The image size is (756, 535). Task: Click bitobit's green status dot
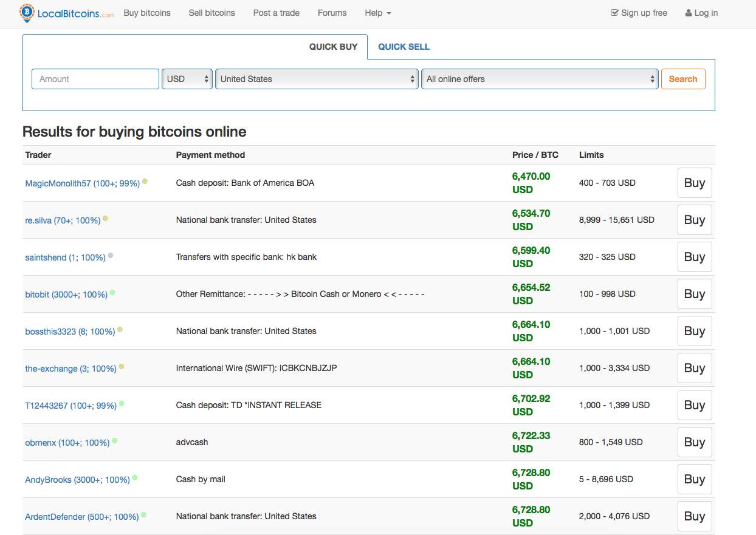click(x=112, y=292)
